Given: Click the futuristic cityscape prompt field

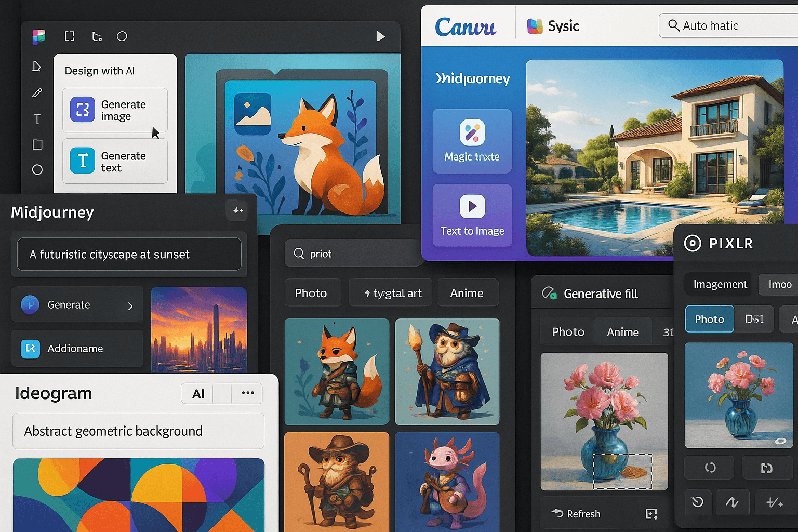Looking at the screenshot, I should point(129,254).
